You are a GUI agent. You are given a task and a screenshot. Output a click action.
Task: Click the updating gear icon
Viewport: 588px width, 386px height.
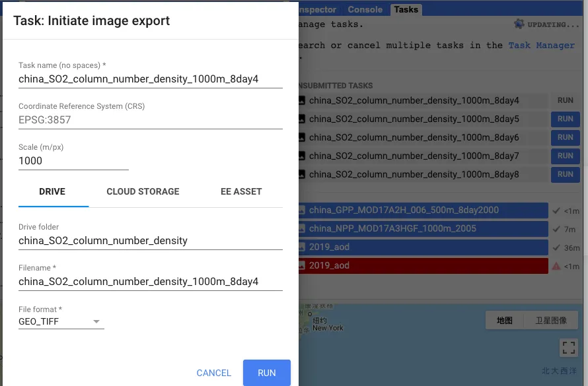(x=519, y=25)
